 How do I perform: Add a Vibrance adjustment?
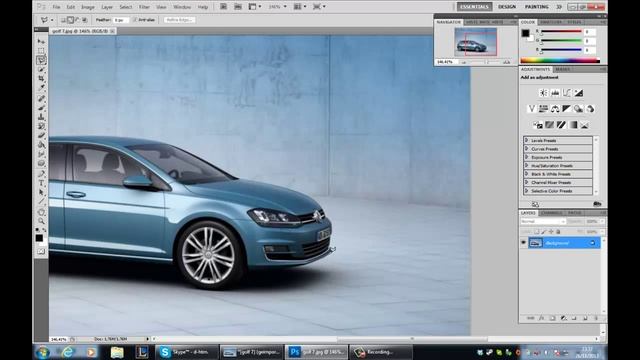pyautogui.click(x=531, y=109)
